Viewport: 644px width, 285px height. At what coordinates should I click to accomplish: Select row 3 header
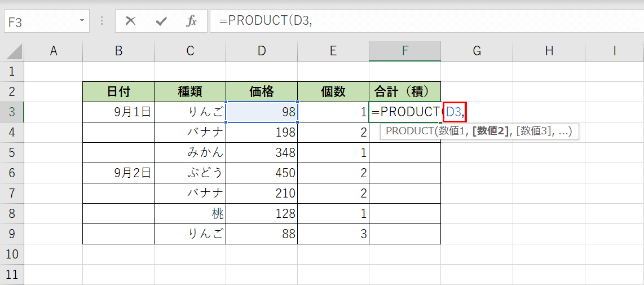(12, 112)
